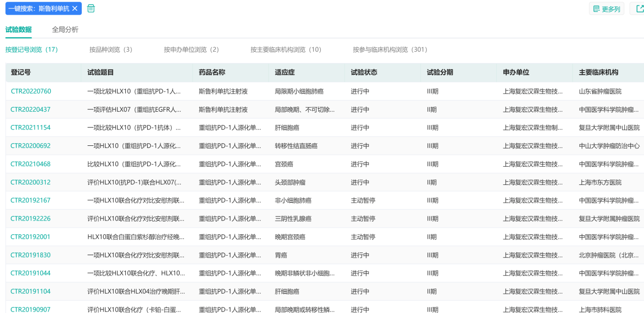Switch to the 全局分析 tab
This screenshot has height=313, width=644.
[65, 29]
